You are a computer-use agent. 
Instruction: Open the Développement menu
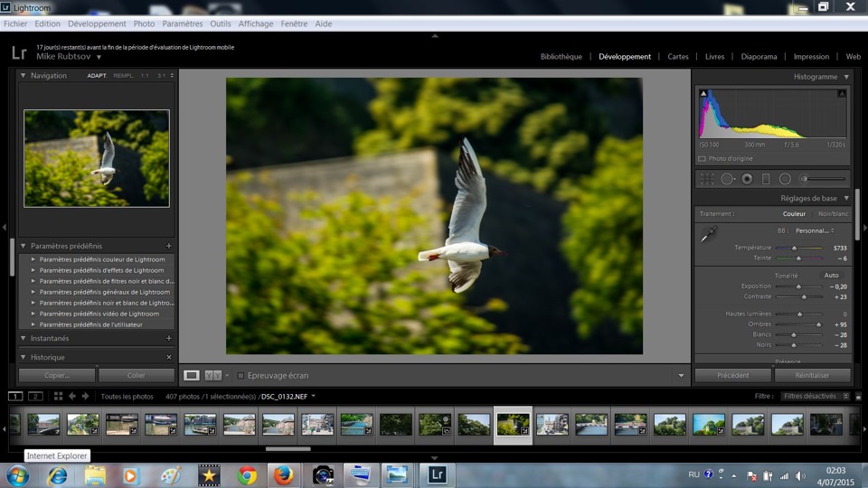point(97,23)
